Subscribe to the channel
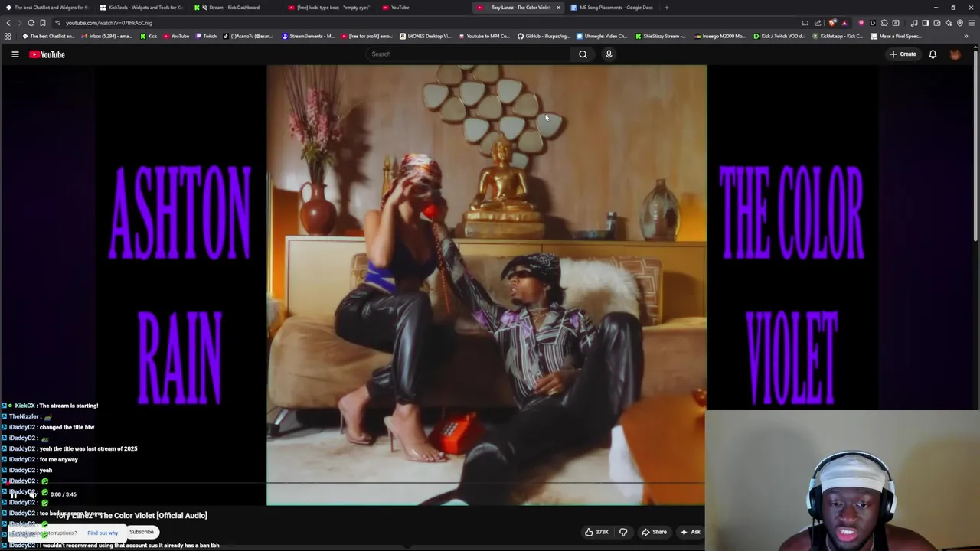980x551 pixels. tap(141, 532)
